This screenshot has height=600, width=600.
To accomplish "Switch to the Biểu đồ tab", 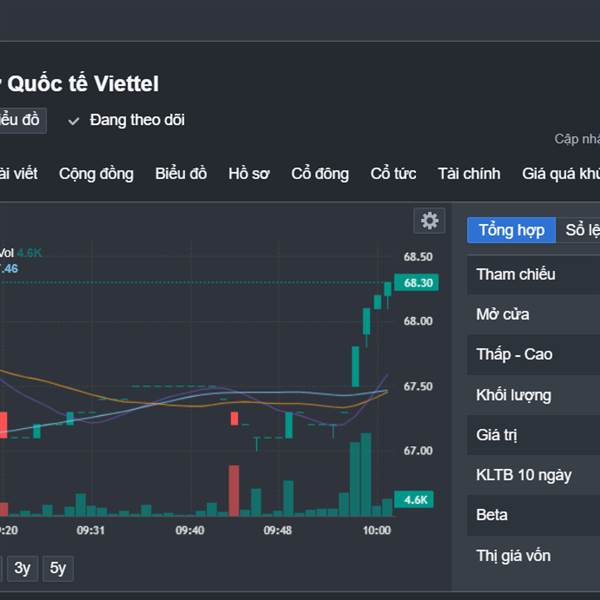I will [181, 174].
